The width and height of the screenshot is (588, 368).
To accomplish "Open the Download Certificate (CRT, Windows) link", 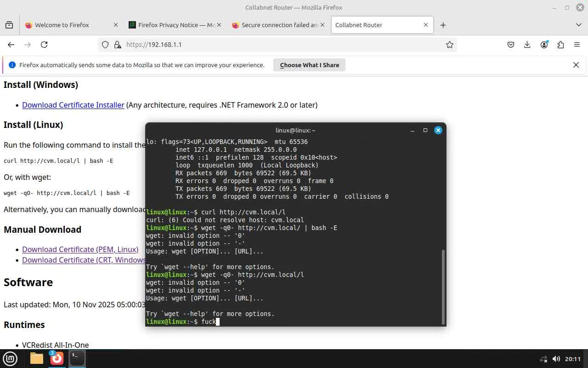I will pyautogui.click(x=84, y=260).
